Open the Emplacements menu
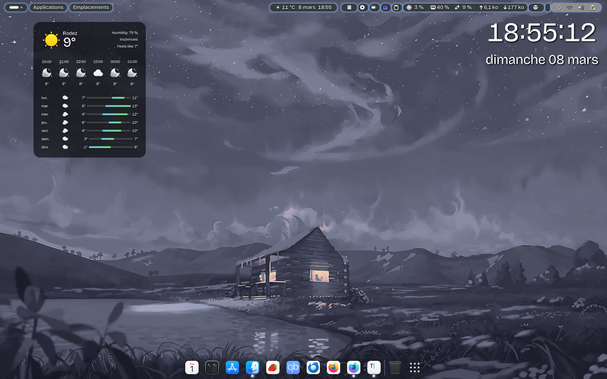Image resolution: width=607 pixels, height=379 pixels. pyautogui.click(x=91, y=7)
